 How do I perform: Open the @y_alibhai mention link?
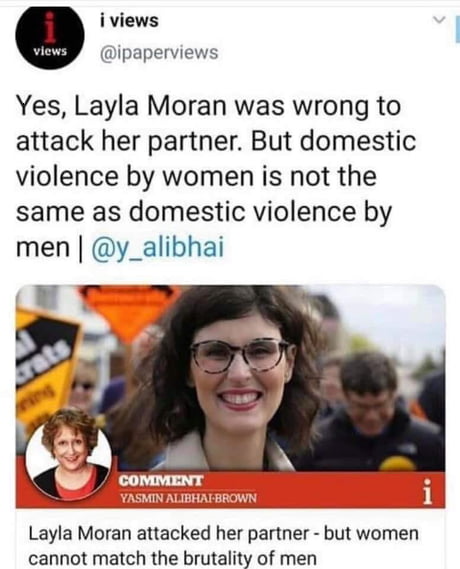coord(157,247)
